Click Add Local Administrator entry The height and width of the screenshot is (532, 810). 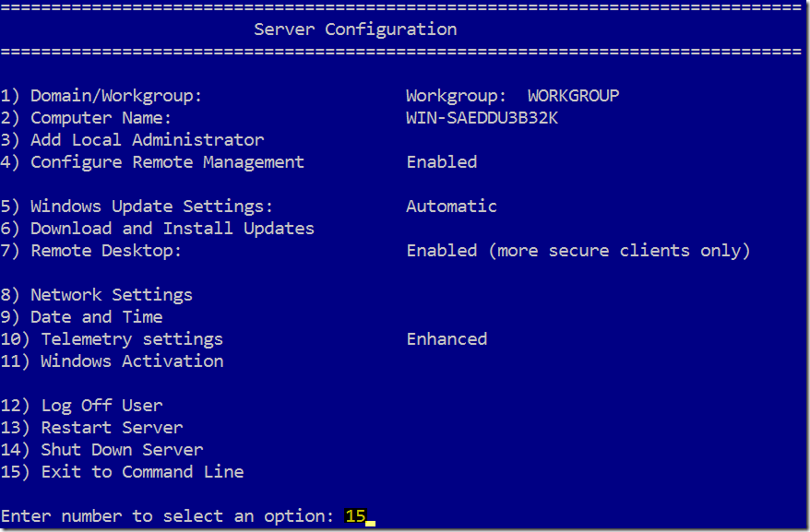(x=132, y=140)
